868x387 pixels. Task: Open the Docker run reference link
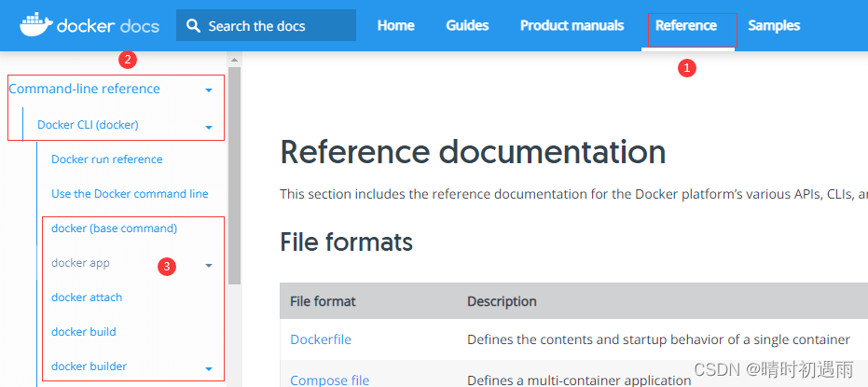pos(107,159)
